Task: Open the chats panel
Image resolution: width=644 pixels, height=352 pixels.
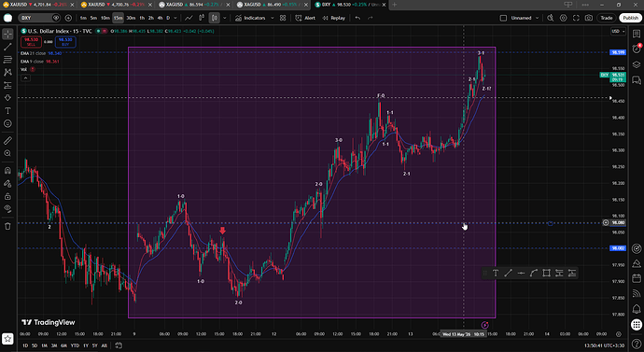Action: tap(637, 79)
